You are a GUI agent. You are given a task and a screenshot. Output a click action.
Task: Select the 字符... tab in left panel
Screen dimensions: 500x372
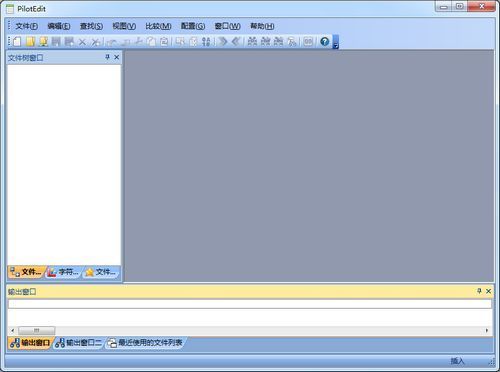pyautogui.click(x=63, y=272)
